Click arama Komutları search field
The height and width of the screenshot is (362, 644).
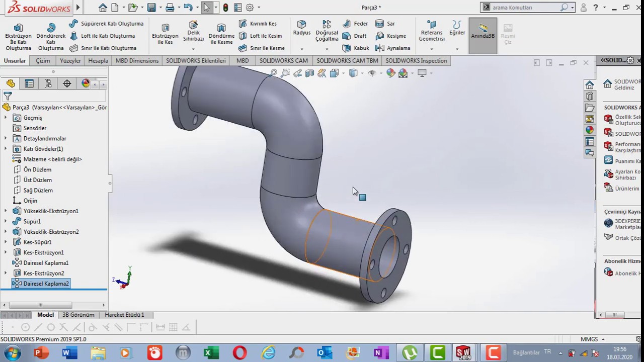[x=525, y=8]
